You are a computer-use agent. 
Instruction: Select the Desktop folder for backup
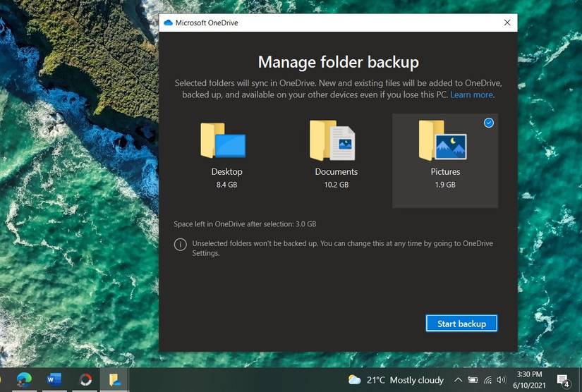[226, 159]
